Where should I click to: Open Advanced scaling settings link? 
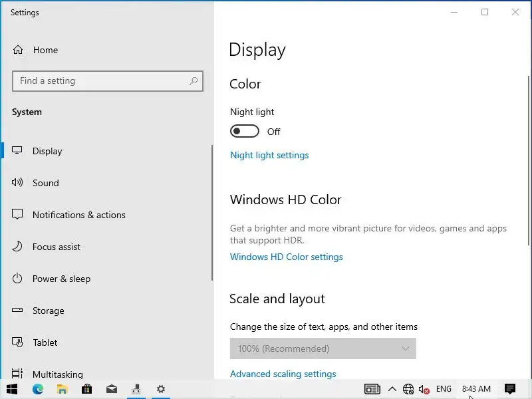283,374
